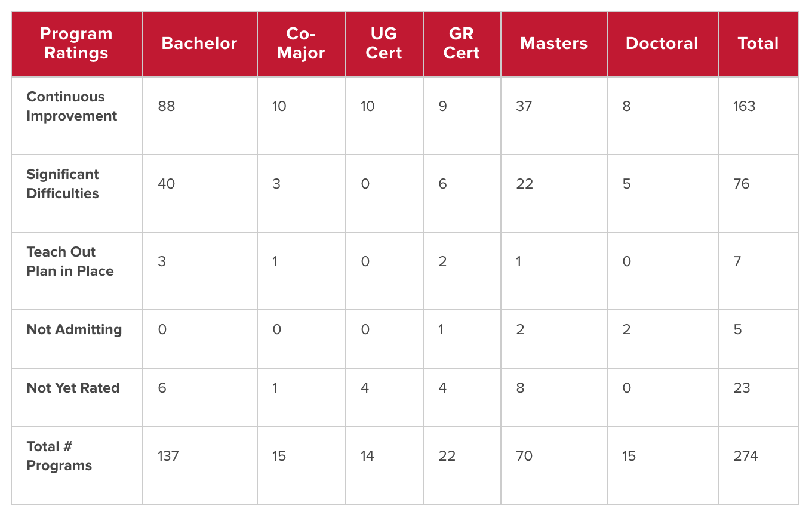The image size is (812, 512).
Task: Select the Total # Programs row label
Action: [59, 456]
